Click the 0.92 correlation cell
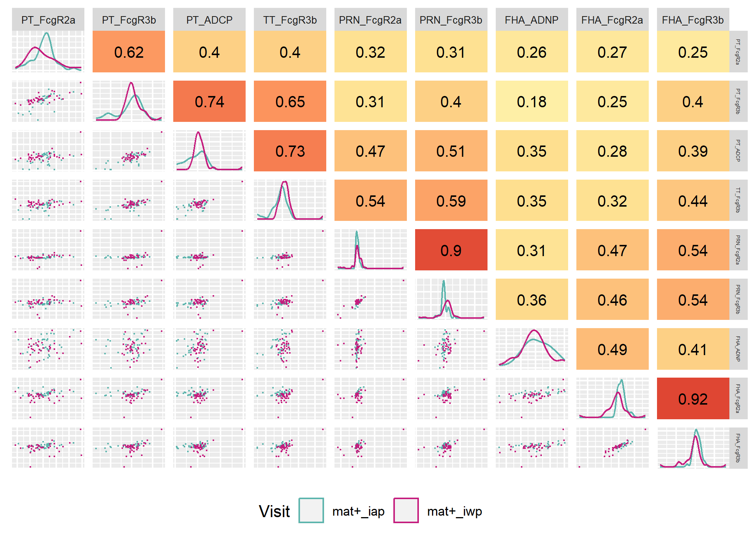Viewport: 756px width, 540px height. pyautogui.click(x=693, y=399)
